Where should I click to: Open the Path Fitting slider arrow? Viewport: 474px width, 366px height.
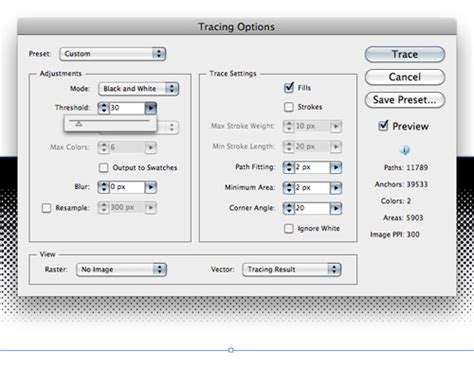click(x=336, y=167)
